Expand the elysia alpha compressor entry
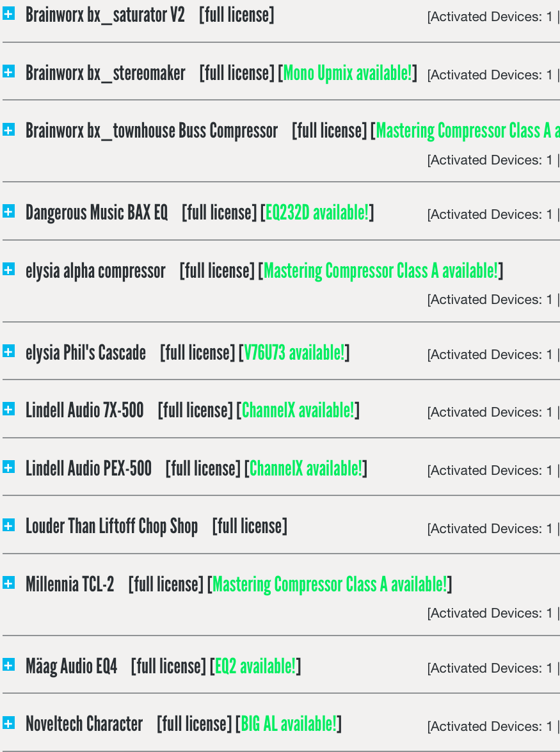The image size is (560, 752). point(8,269)
